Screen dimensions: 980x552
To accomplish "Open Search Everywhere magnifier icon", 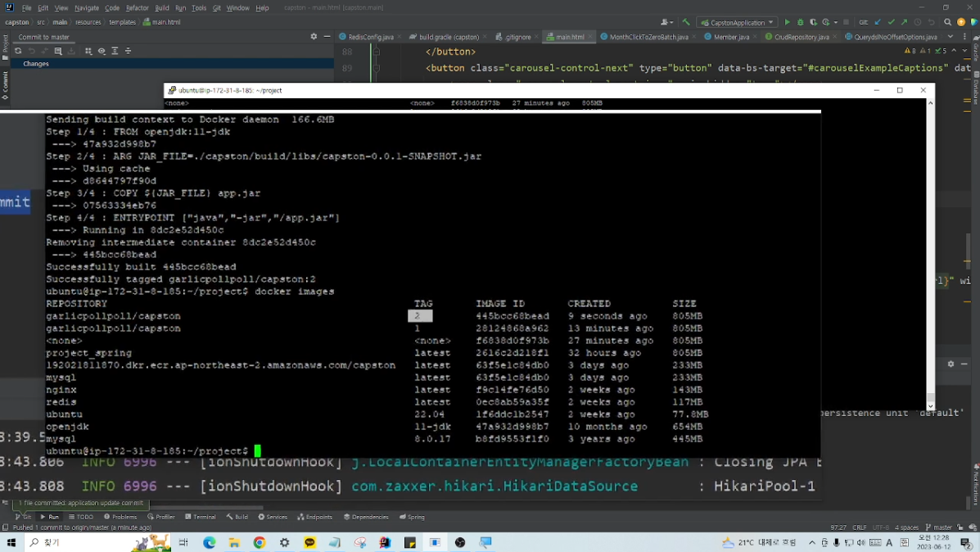I will 947,22.
